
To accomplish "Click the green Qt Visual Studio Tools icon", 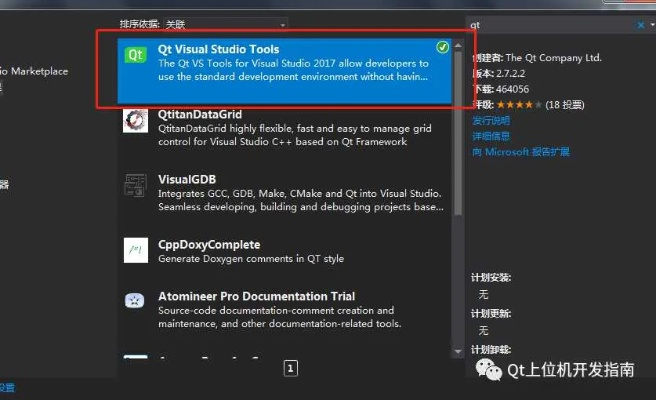I will point(135,53).
